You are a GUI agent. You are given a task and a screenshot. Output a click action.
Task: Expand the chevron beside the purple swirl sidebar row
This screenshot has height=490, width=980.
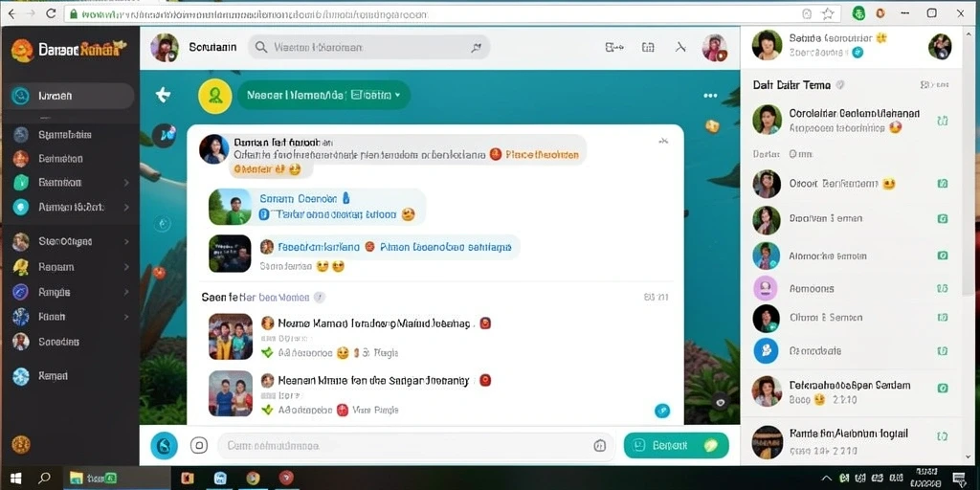click(126, 292)
